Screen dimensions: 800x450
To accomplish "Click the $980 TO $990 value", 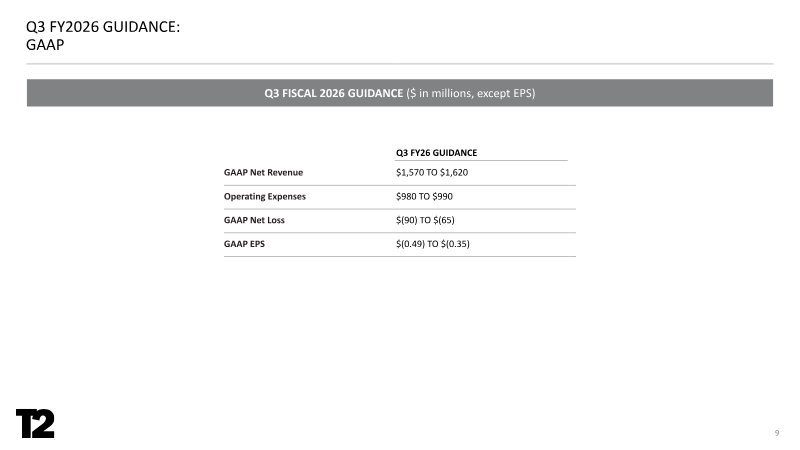I will 424,196.
